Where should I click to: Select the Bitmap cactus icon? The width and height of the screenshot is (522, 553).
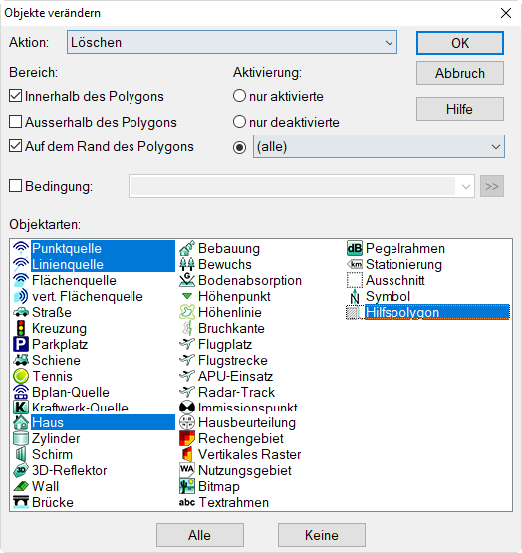(x=187, y=486)
